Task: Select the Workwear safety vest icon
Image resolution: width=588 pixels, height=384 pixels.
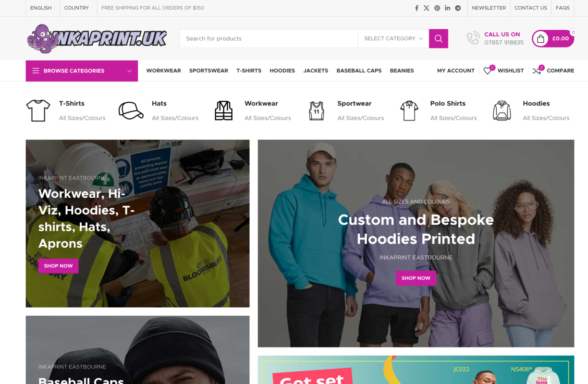Action: pos(223,110)
